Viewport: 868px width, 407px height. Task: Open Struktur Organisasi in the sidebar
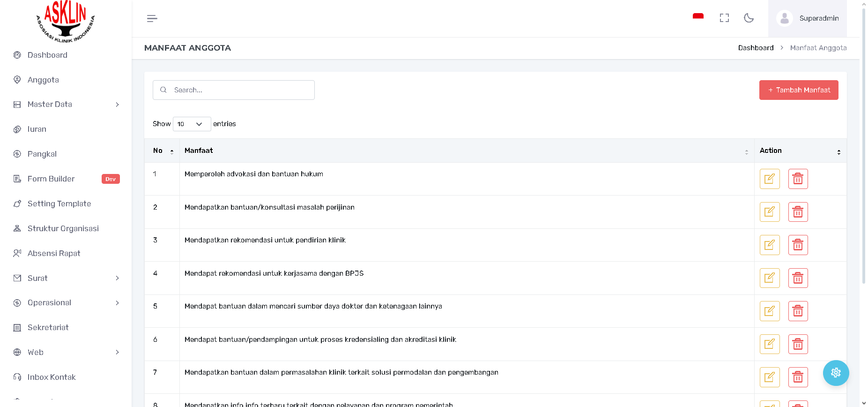click(63, 228)
